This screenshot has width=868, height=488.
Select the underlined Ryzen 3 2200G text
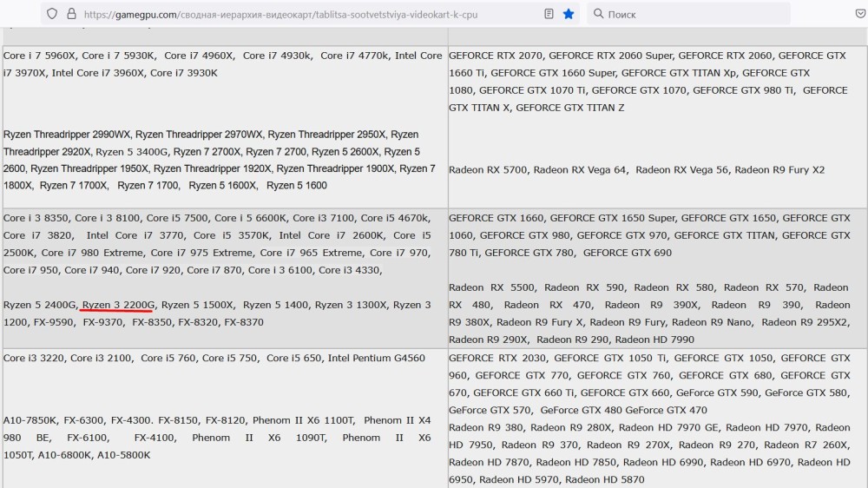[x=118, y=305]
